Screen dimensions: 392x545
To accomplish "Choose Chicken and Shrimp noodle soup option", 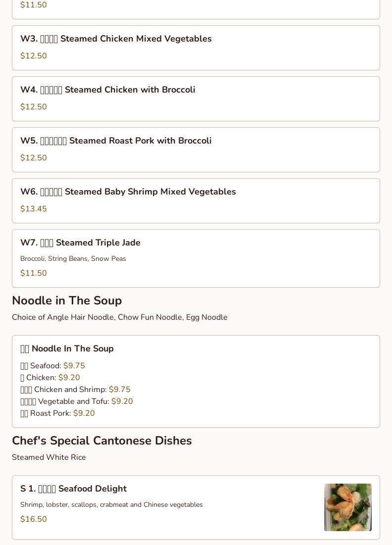I will 75,389.
